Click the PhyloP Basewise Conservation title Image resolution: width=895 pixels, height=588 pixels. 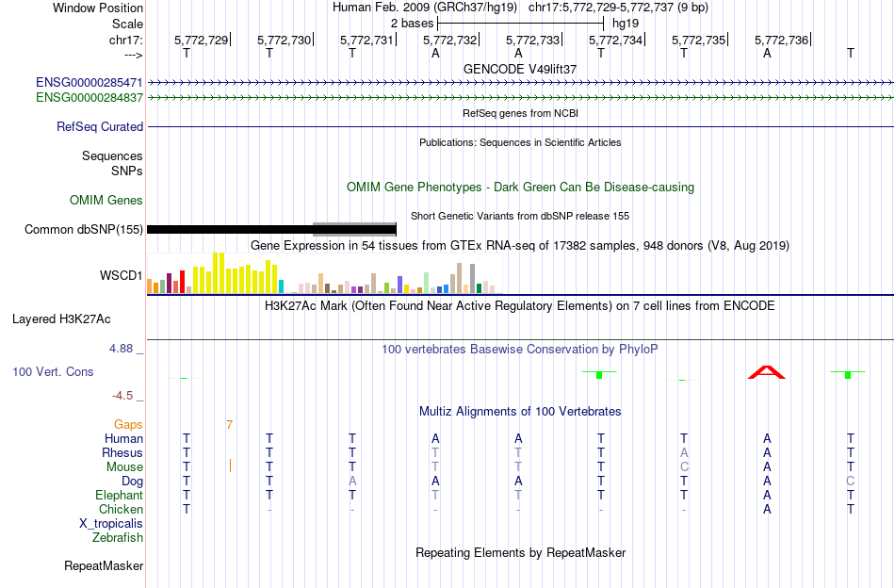click(x=520, y=350)
